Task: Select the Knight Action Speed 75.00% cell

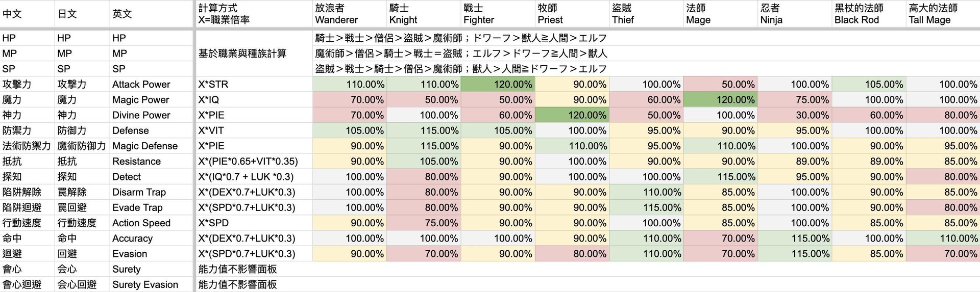Action: 424,223
